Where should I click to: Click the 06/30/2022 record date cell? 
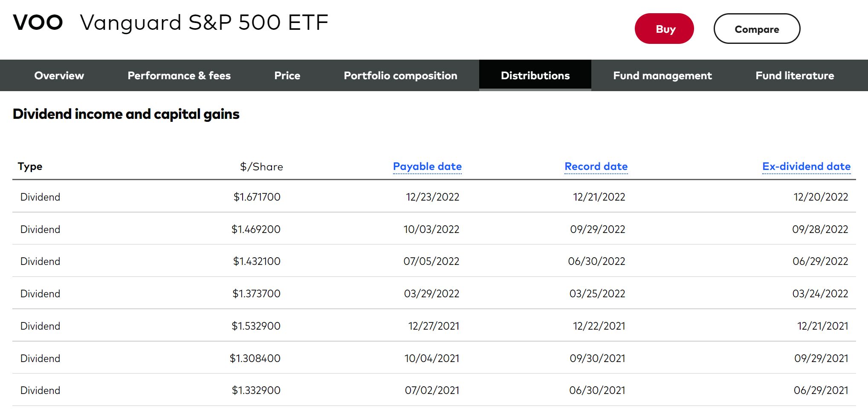[x=596, y=262]
